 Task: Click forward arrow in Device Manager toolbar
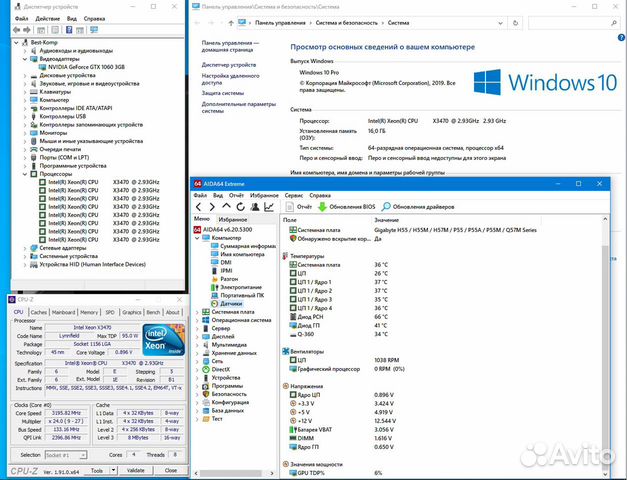coord(27,30)
